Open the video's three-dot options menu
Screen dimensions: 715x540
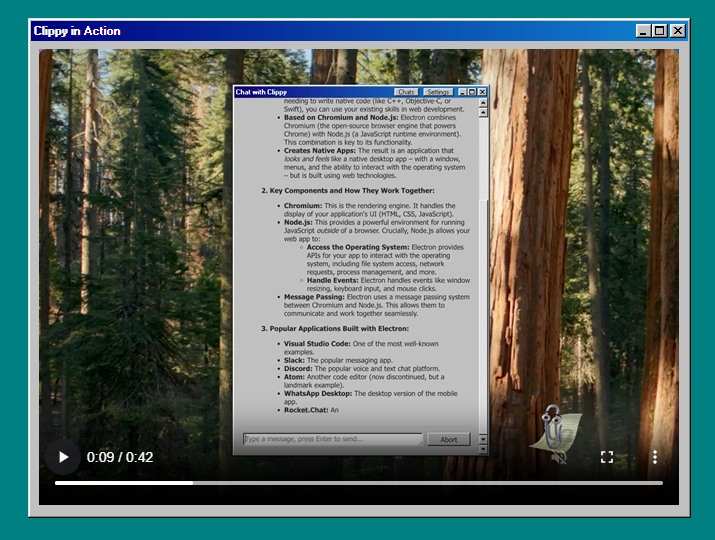[x=655, y=457]
